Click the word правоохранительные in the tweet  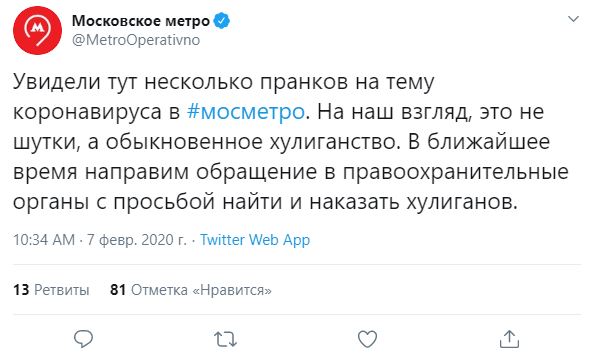pos(455,173)
